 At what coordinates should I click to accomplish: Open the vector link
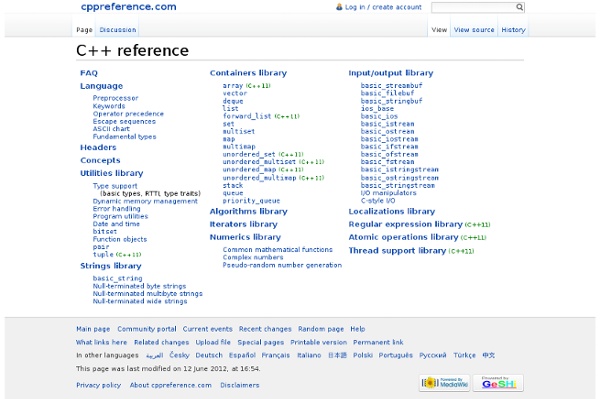coord(235,93)
